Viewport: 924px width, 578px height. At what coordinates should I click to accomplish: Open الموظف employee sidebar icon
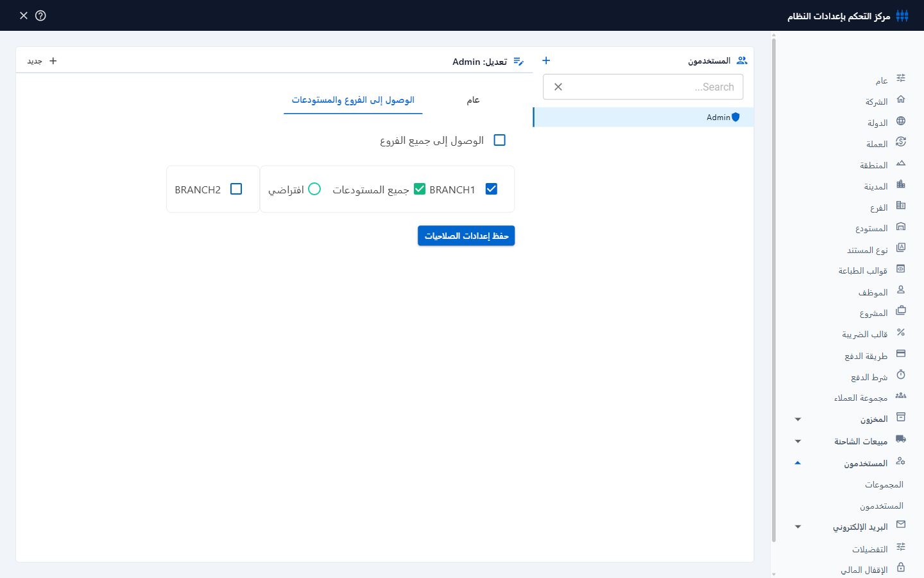point(901,290)
